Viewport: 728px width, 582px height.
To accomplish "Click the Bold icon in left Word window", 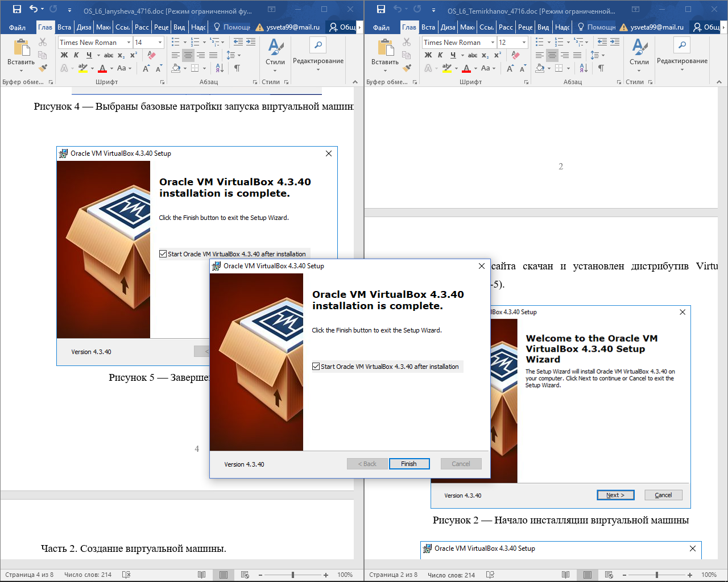I will click(64, 55).
